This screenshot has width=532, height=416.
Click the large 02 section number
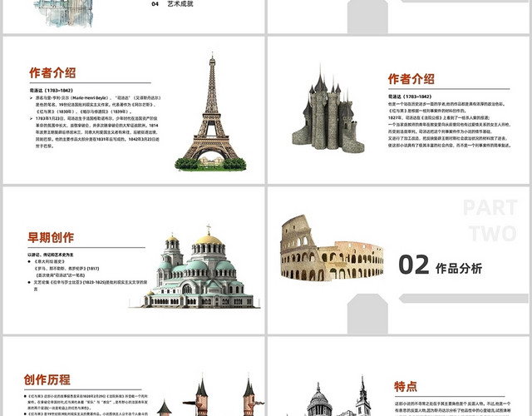(414, 265)
